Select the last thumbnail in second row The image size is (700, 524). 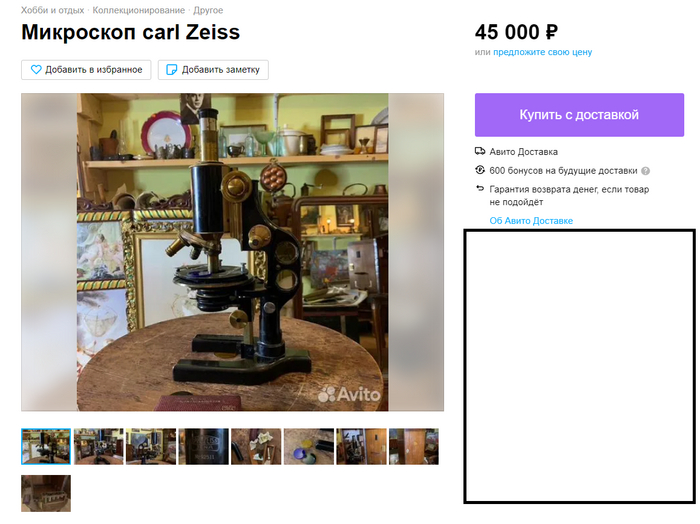[x=46, y=493]
